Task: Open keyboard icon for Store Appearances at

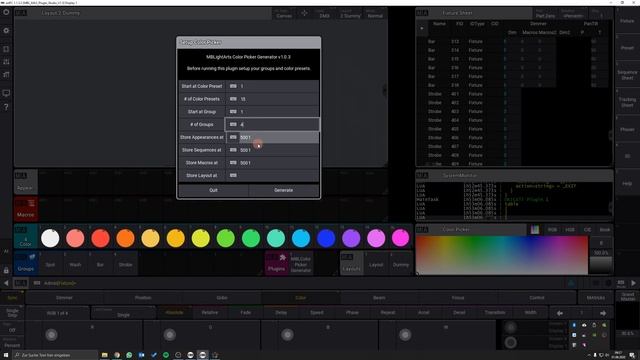Action: point(233,137)
